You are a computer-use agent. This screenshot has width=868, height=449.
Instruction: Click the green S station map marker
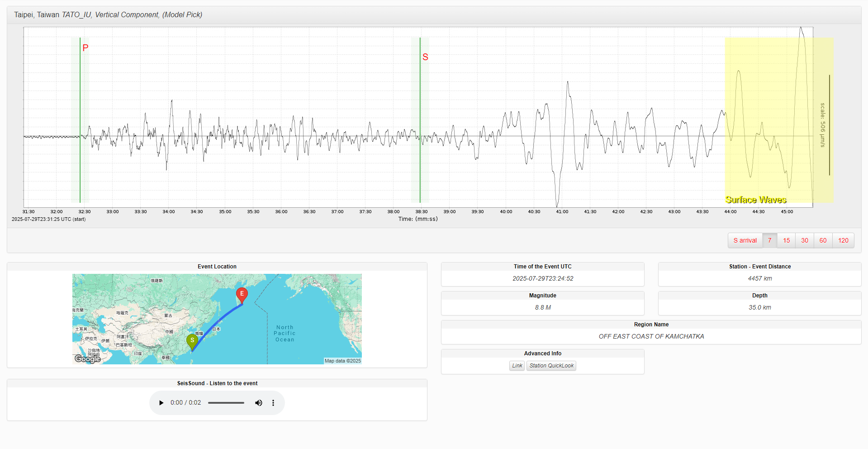[x=192, y=342]
